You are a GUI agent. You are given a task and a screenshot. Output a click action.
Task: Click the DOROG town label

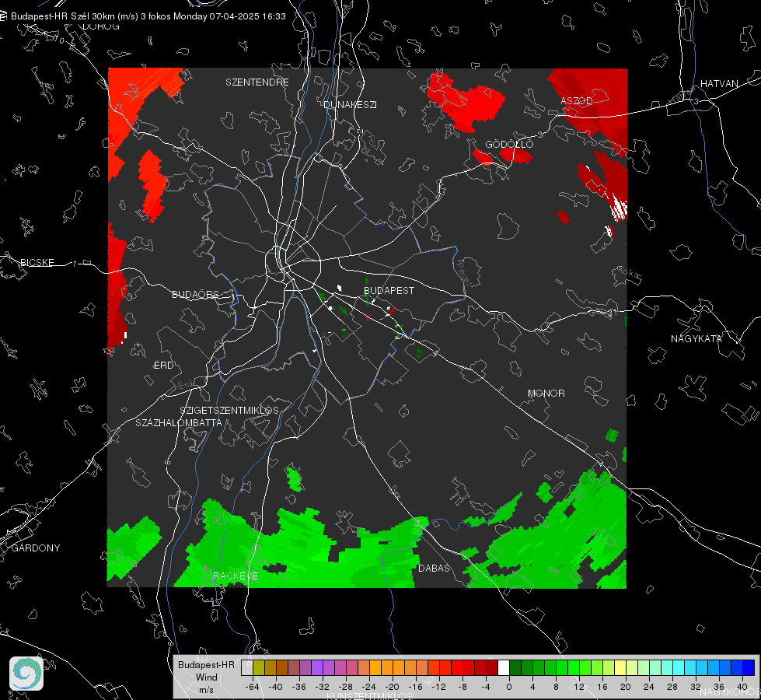click(101, 26)
